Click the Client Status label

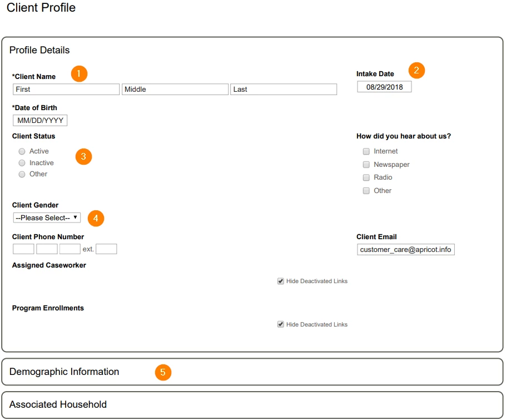[x=33, y=136]
